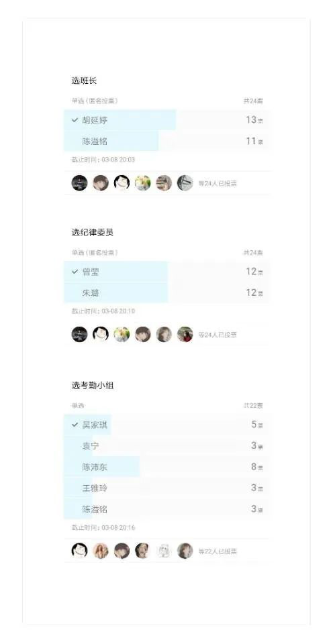View 等24人已投票 list under 选班长
The height and width of the screenshot is (644, 333).
[218, 183]
